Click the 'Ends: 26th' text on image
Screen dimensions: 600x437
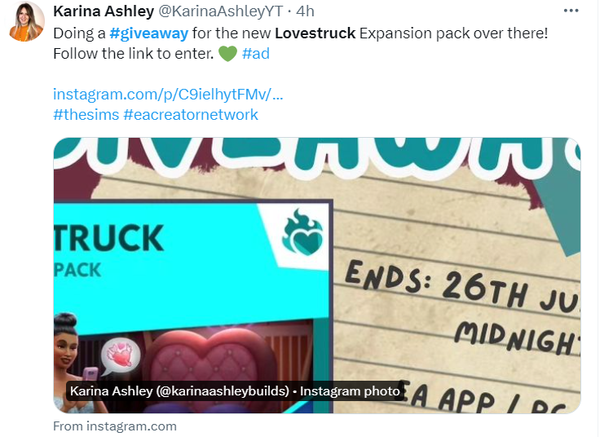434,284
